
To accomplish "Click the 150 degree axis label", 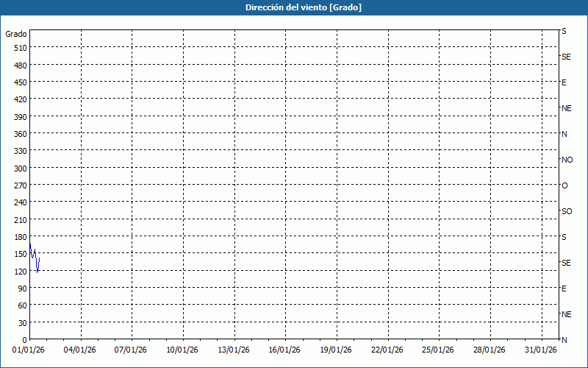I will pos(21,254).
